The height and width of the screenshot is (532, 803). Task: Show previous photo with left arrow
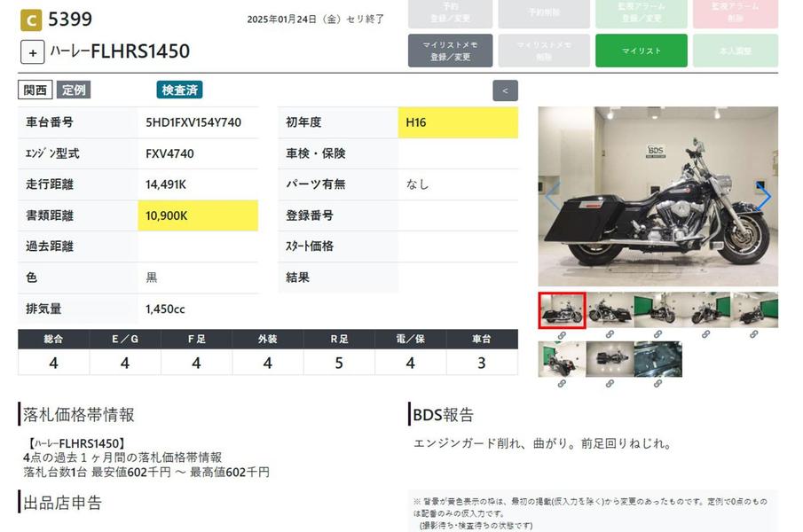pos(552,197)
